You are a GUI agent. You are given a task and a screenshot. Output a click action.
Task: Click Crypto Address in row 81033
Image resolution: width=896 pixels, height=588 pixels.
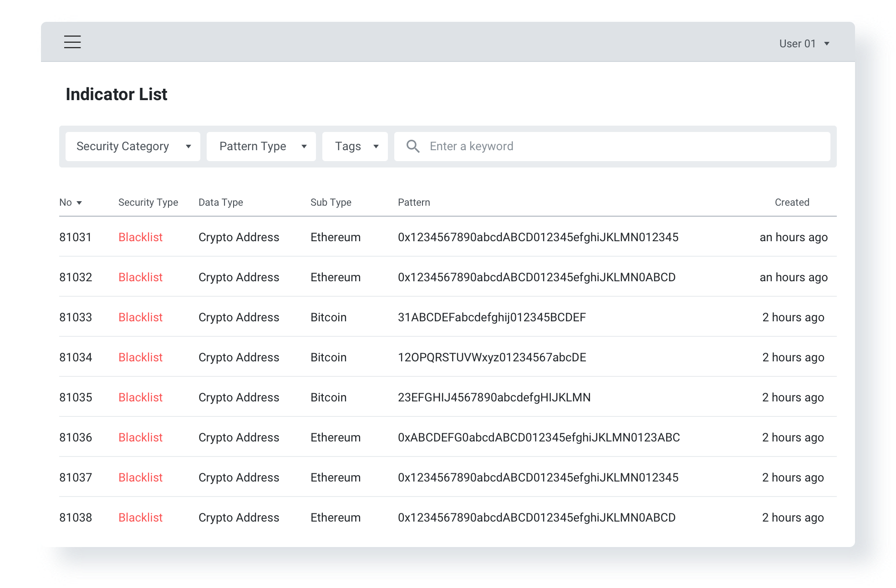(x=239, y=318)
